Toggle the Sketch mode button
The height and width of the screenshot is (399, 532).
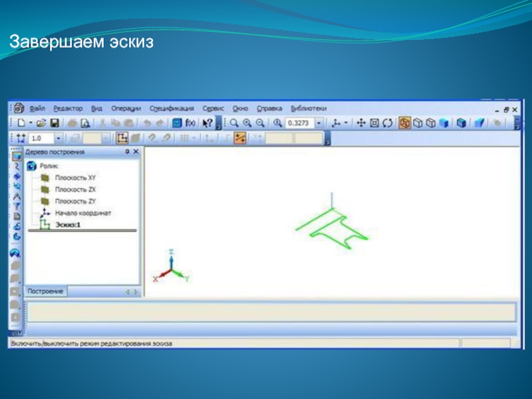(122, 138)
